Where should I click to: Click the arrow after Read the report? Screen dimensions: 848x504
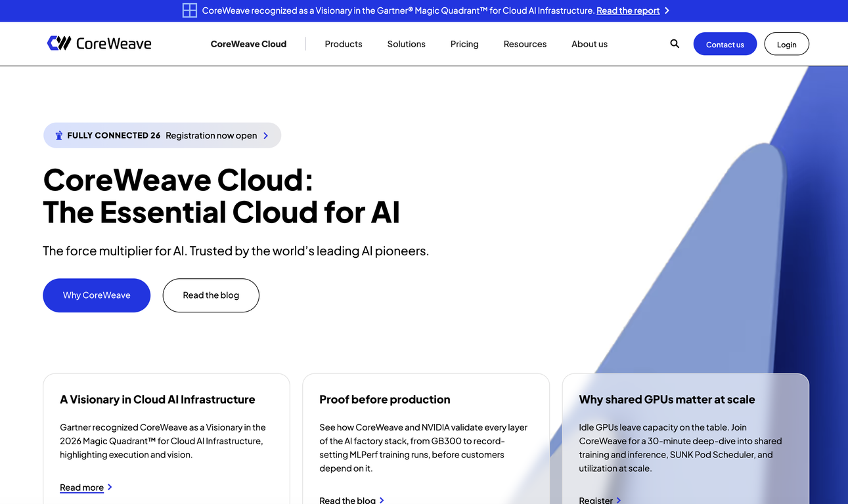pos(667,10)
